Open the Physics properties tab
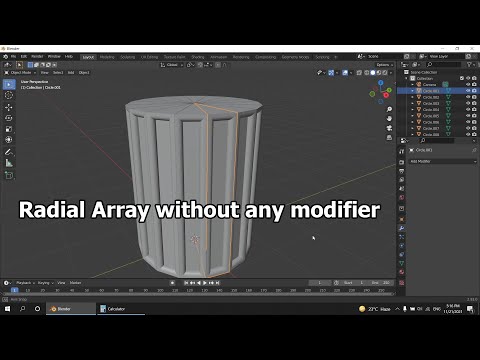This screenshot has width=480, height=360. pyautogui.click(x=402, y=246)
